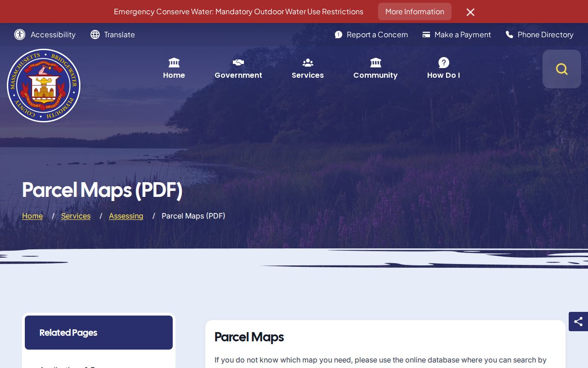Viewport: 588px width, 368px height.
Task: Click the Phone Directory handset icon
Action: click(x=509, y=34)
